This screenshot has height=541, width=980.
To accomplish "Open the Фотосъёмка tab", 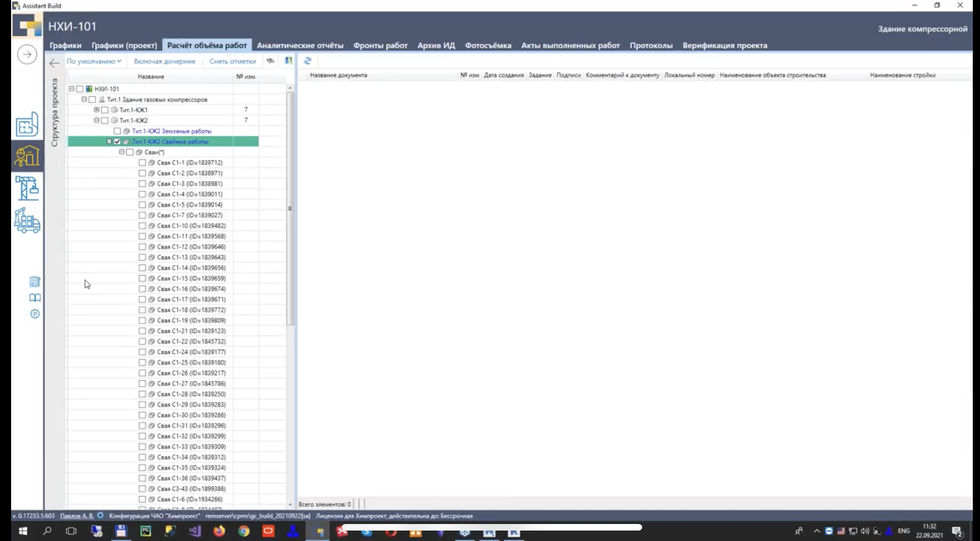I will tap(487, 46).
